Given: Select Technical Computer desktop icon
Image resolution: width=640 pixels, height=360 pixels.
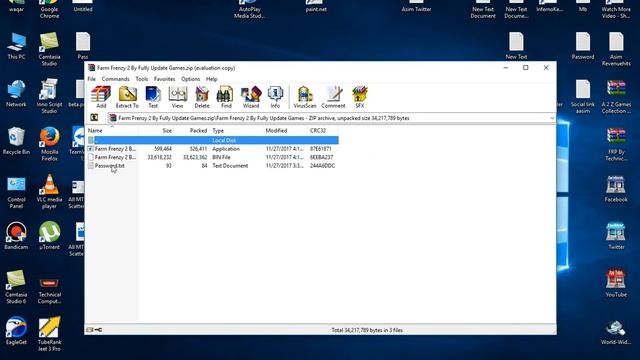Looking at the screenshot, I should click(x=49, y=291).
